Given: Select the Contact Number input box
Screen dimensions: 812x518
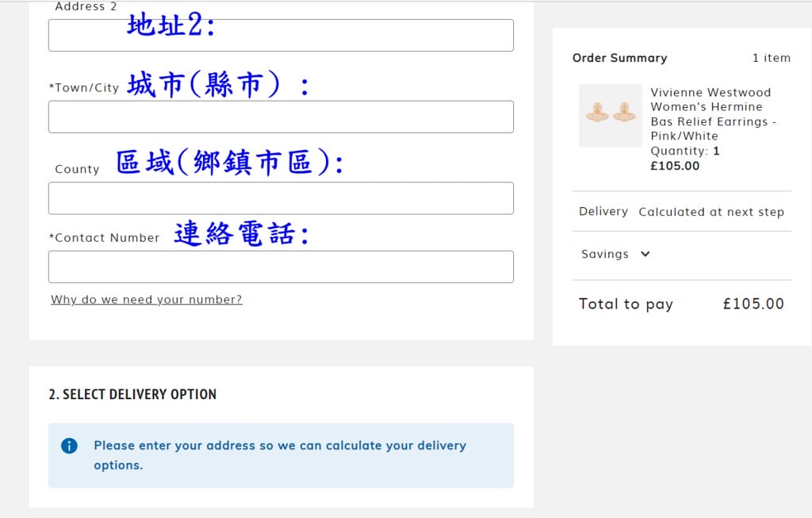Looking at the screenshot, I should [281, 267].
